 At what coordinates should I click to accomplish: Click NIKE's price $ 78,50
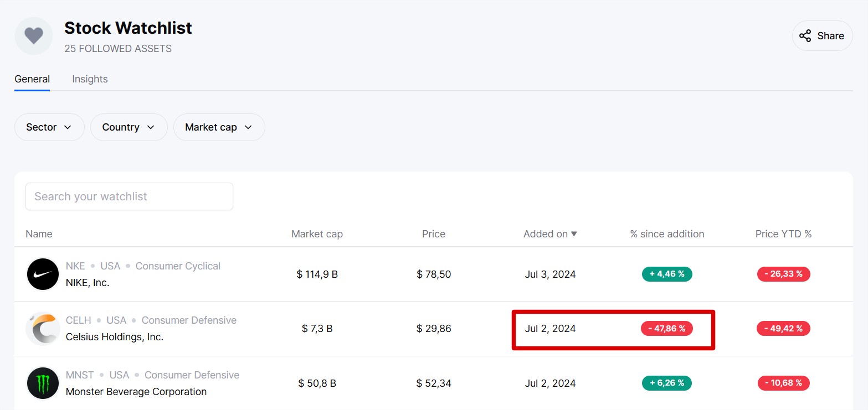(x=434, y=274)
